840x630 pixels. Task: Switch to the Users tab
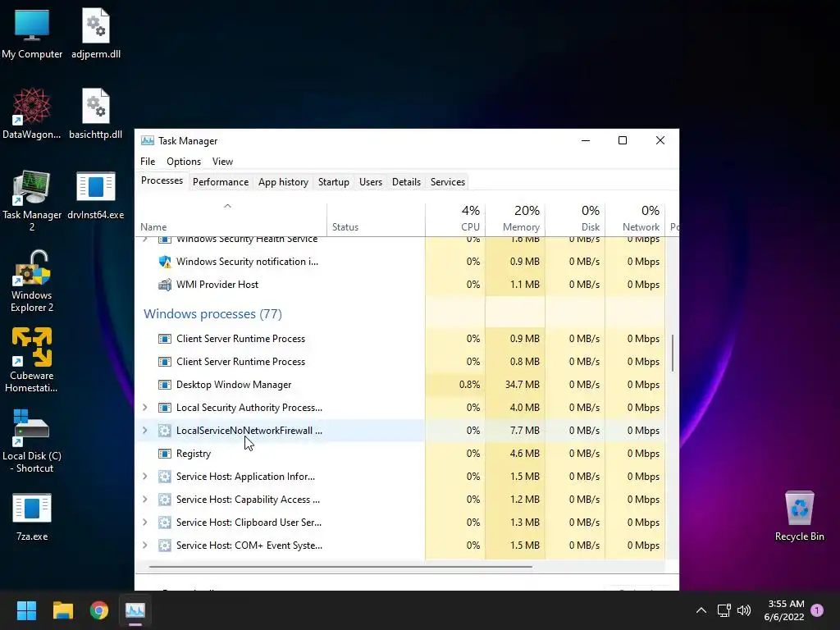[x=371, y=181]
